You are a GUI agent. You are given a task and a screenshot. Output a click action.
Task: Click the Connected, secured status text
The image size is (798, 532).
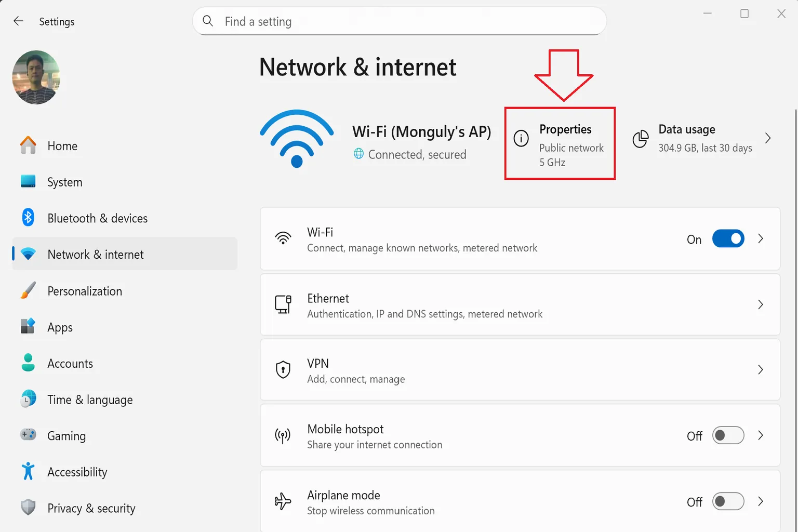click(x=417, y=154)
